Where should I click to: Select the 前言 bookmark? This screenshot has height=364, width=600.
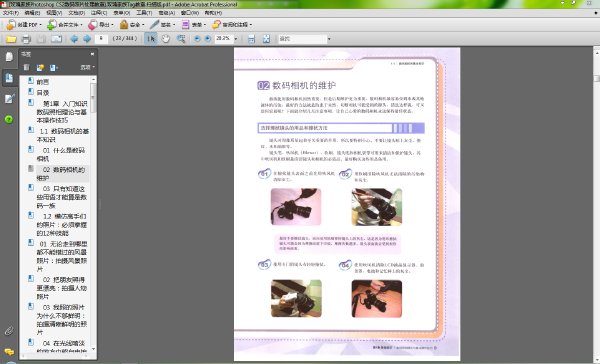click(x=43, y=82)
